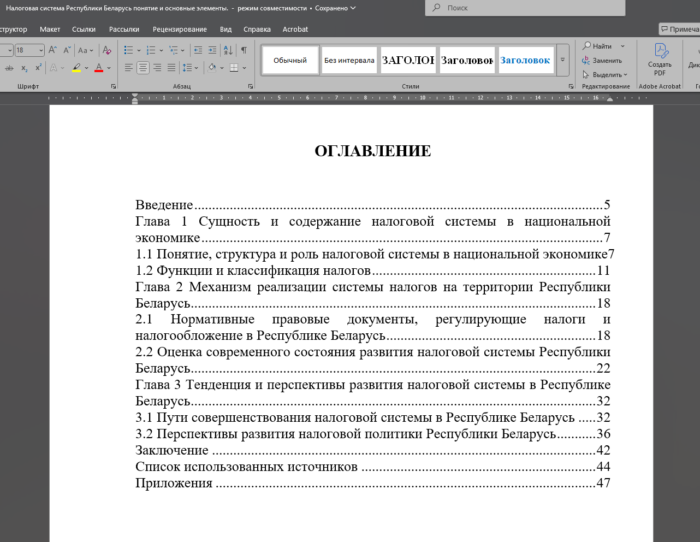Open the Примечания comments button
Image resolution: width=700 pixels, height=542 pixels.
(679, 29)
